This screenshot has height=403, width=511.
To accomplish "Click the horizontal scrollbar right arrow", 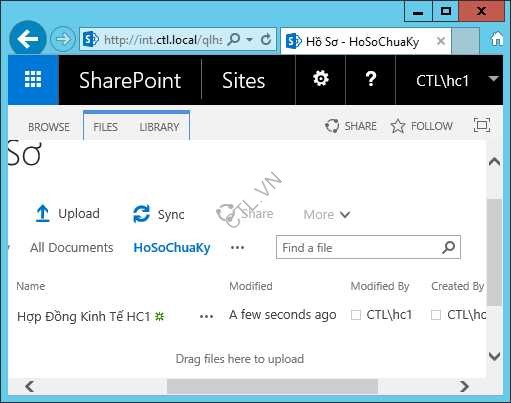I will click(x=464, y=386).
